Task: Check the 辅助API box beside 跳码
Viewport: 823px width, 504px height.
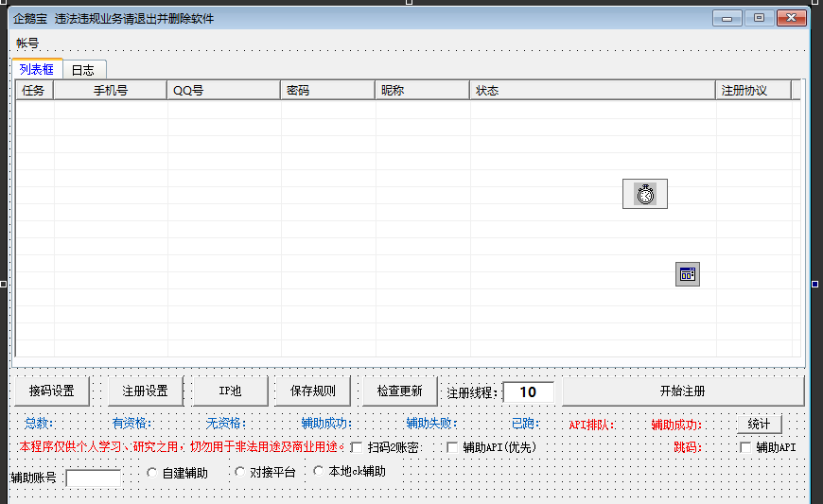Action: (x=745, y=447)
